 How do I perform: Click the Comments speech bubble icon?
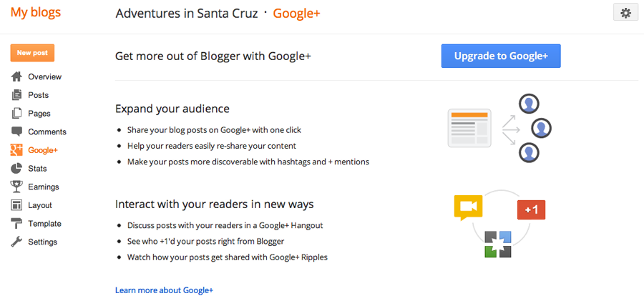click(x=16, y=132)
